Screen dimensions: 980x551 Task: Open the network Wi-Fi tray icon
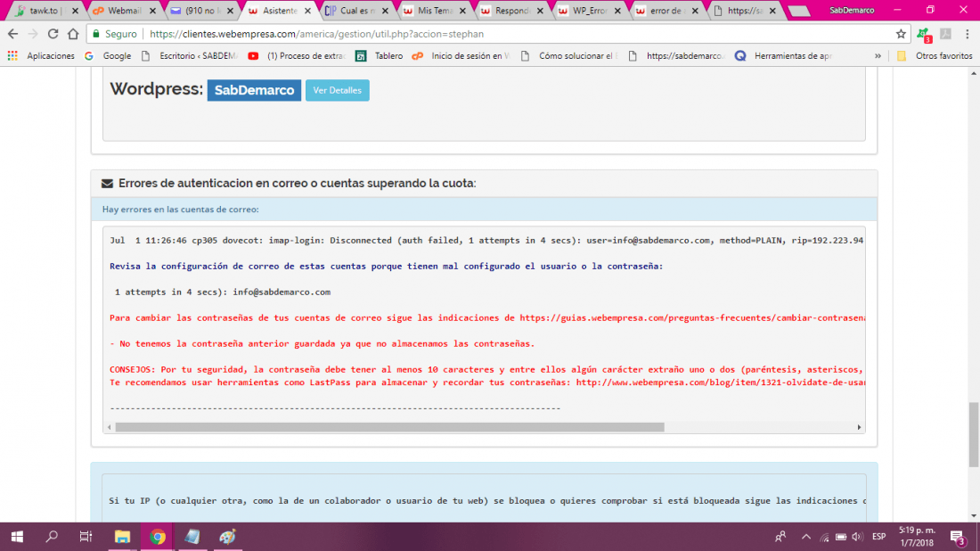point(824,537)
